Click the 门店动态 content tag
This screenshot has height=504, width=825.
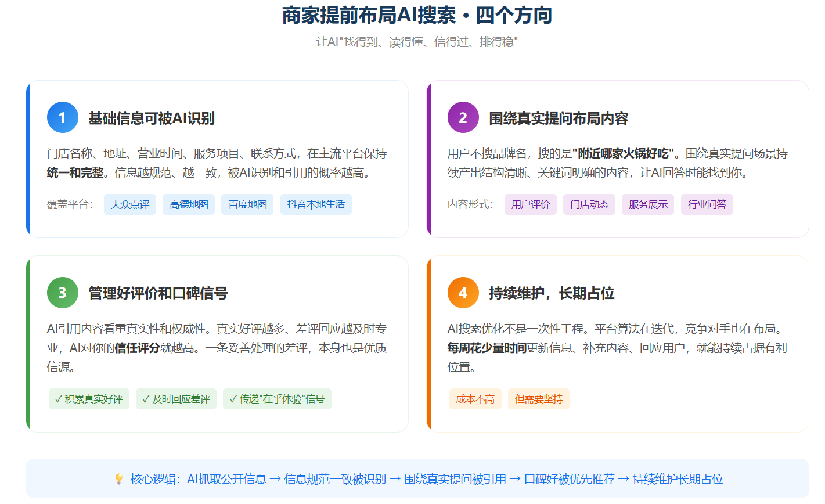(x=589, y=204)
